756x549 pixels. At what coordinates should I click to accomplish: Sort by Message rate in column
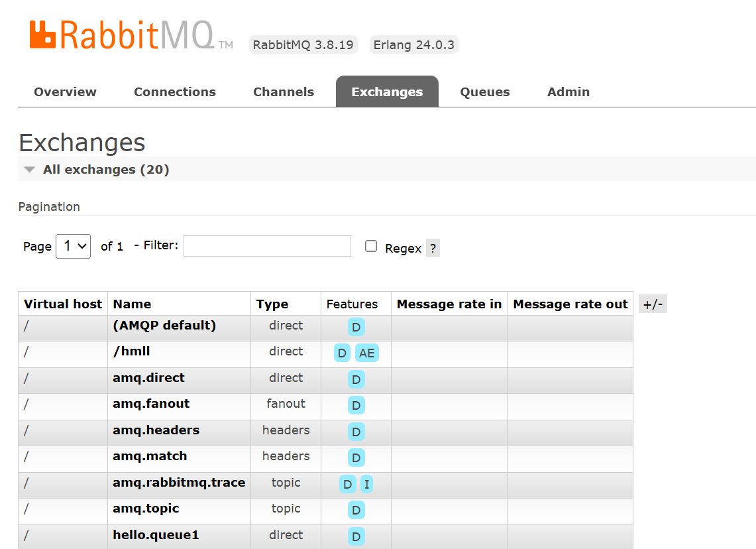[449, 304]
